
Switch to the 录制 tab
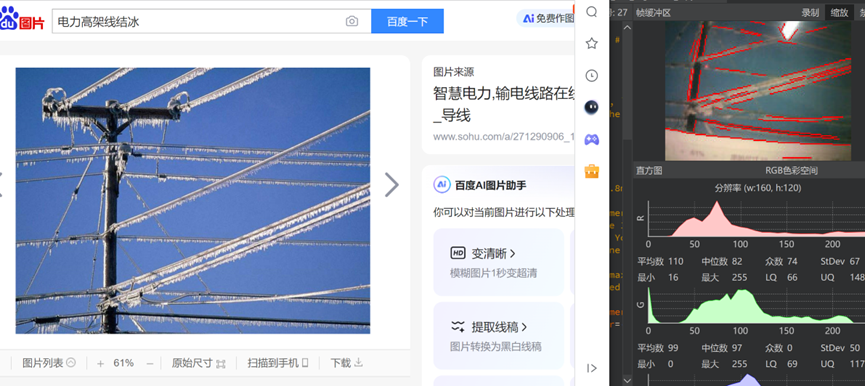pyautogui.click(x=810, y=13)
